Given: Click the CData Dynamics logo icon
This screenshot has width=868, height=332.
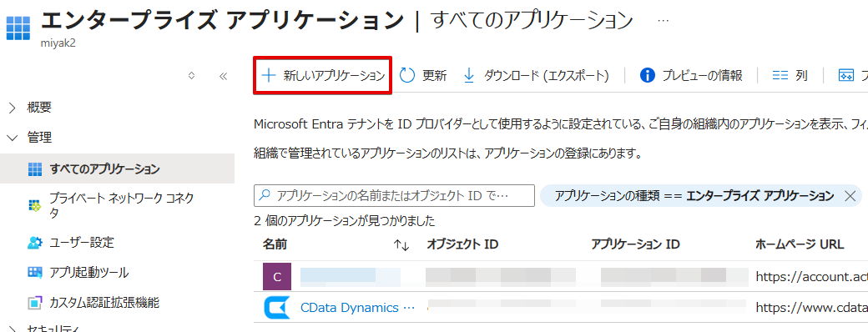Looking at the screenshot, I should [x=277, y=308].
